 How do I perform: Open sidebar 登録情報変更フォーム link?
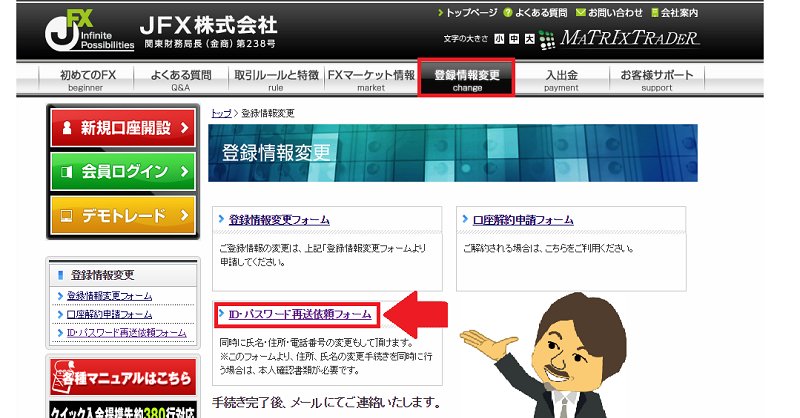(x=109, y=296)
